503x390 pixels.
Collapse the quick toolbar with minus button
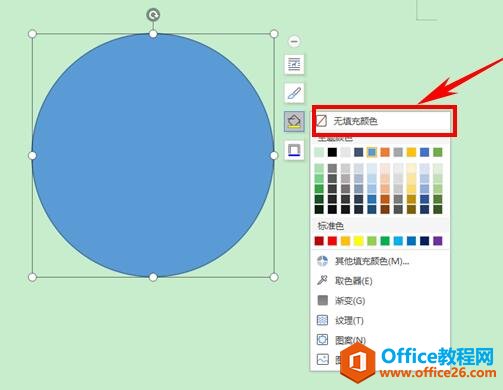294,41
